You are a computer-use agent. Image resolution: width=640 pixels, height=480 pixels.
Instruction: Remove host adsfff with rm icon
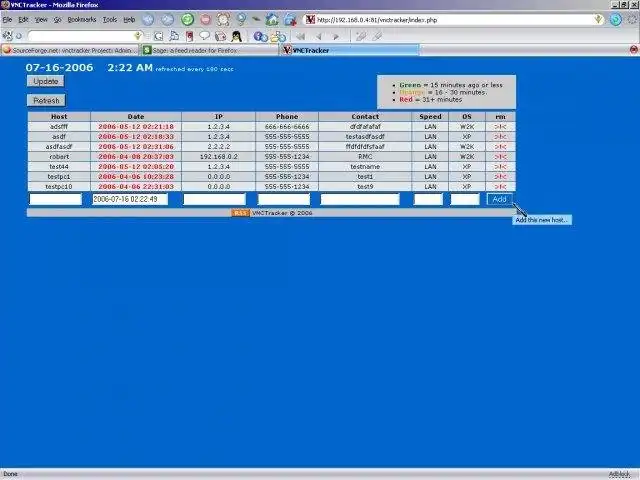tap(500, 127)
